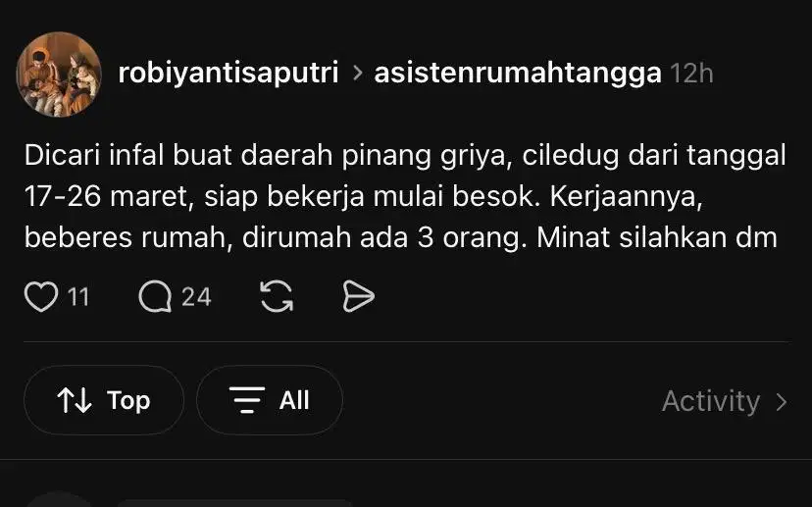Click the arrow between username and asistenrumahtangga
This screenshot has width=812, height=507.
click(357, 73)
